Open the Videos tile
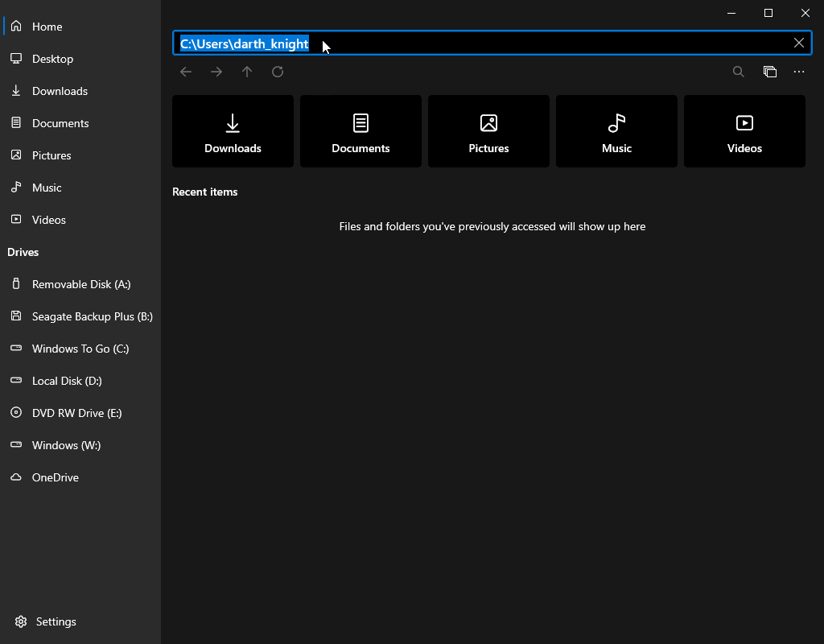Viewport: 824px width, 644px height. coord(744,131)
